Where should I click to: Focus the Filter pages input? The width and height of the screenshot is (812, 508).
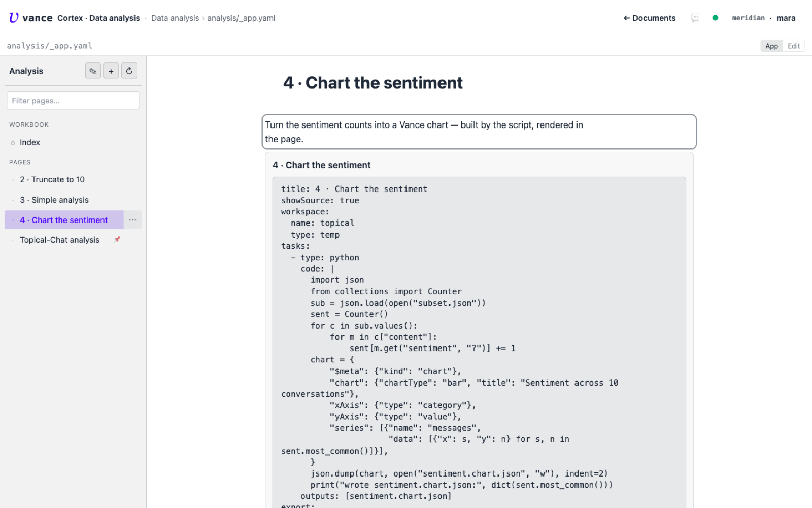[73, 101]
